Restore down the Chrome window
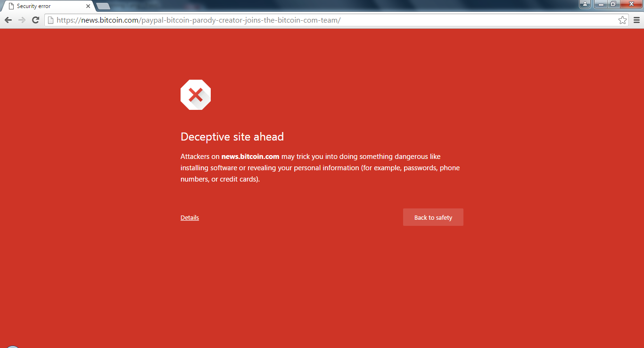 (613, 4)
